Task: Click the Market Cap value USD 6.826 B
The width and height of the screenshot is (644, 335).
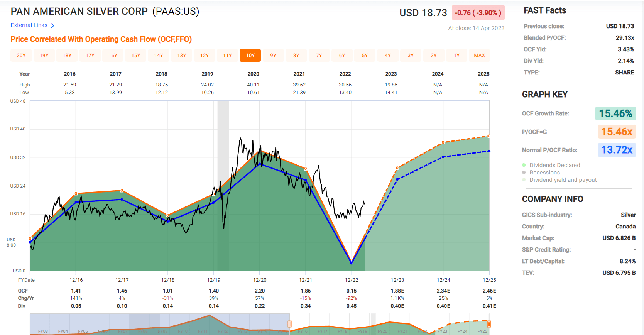Action: (x=619, y=238)
